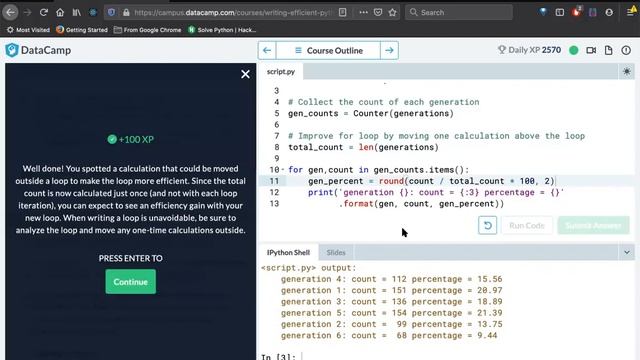Viewport: 640px width, 360px height.
Task: Close the well done feedback panel
Action: (245, 74)
